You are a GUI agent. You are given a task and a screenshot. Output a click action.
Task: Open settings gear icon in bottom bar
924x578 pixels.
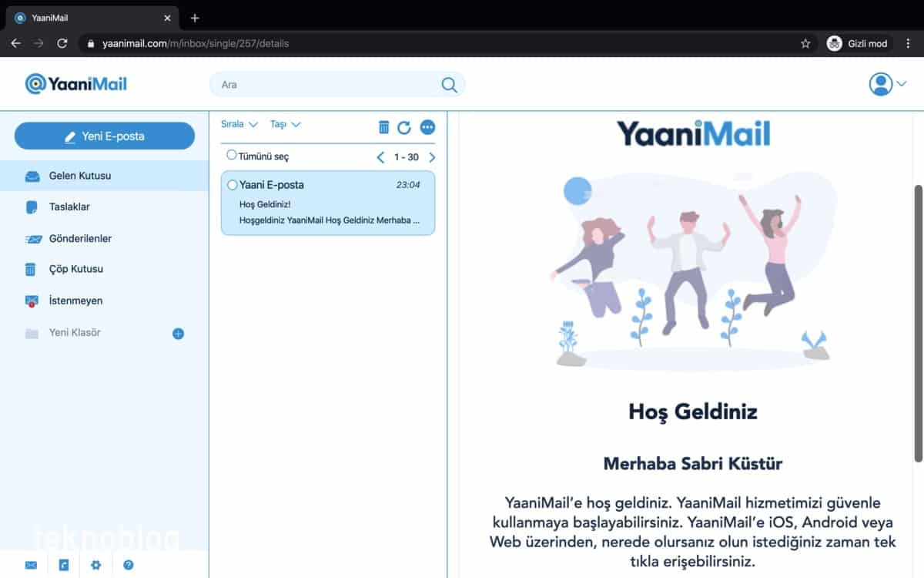96,565
